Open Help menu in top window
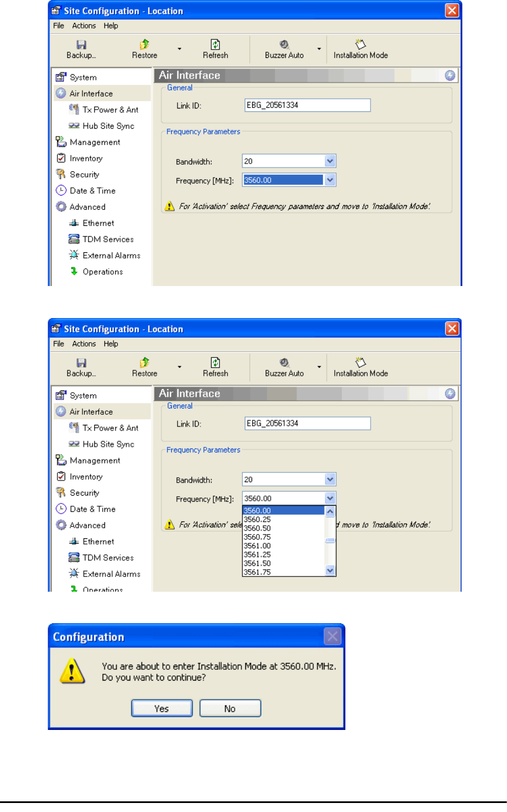Screen dimensions: 507x812 click(111, 25)
